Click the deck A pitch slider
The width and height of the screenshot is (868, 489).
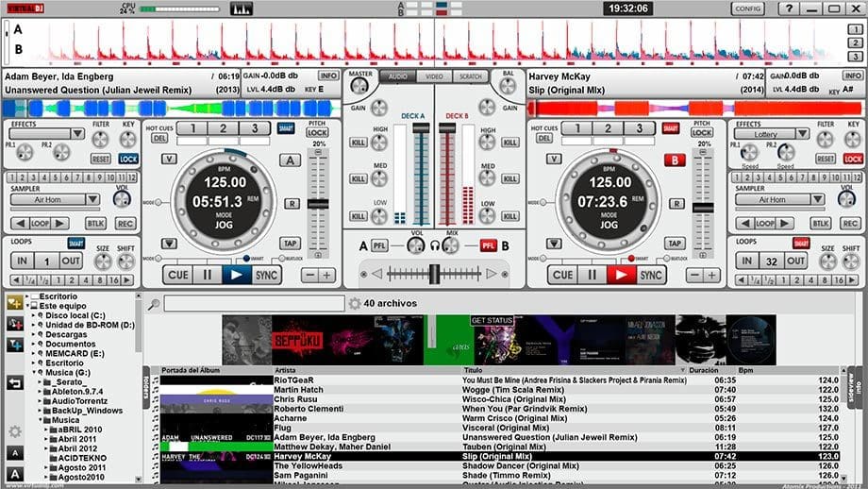click(x=318, y=204)
